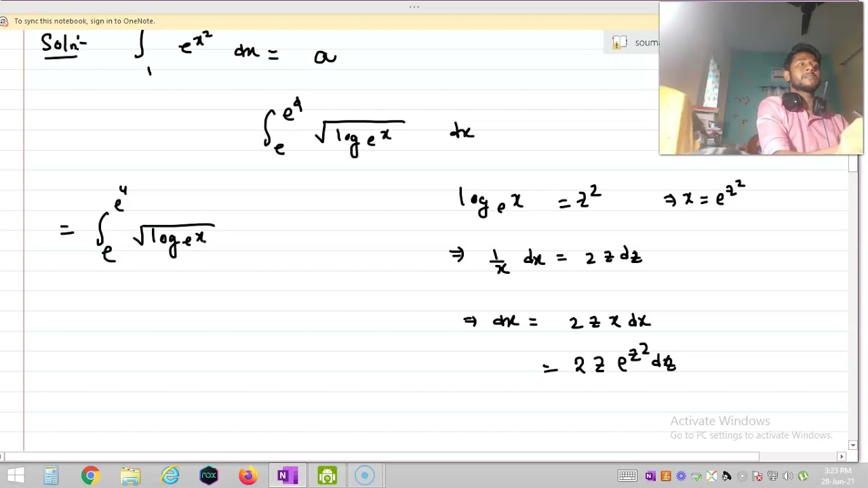Launch Firefox from the taskbar

248,476
